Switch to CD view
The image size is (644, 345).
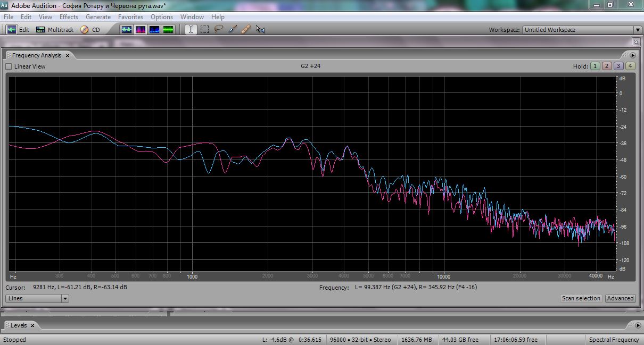[x=90, y=30]
